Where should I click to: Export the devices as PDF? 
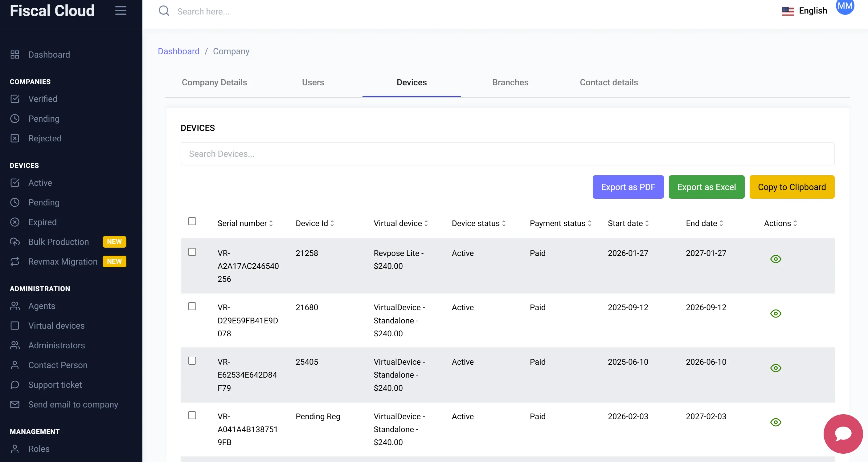point(628,187)
